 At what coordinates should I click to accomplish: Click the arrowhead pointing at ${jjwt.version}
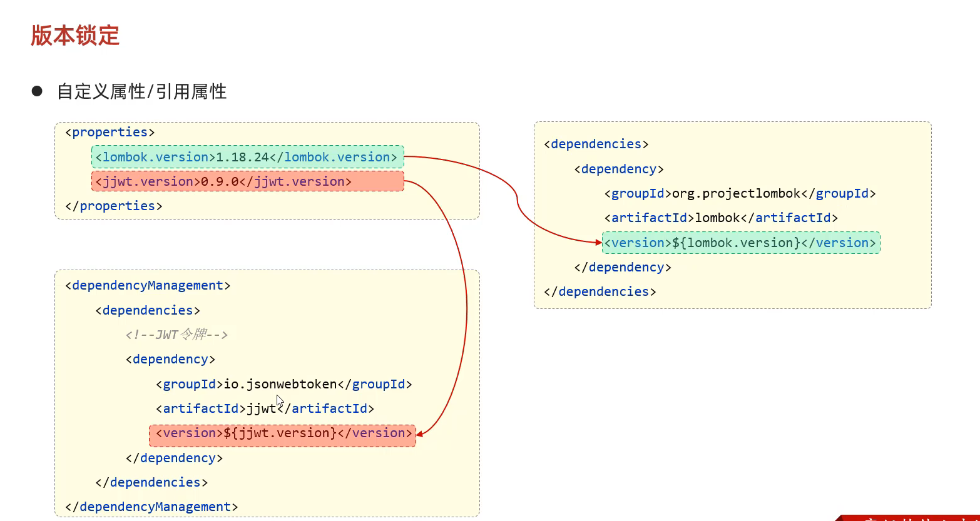(x=420, y=433)
